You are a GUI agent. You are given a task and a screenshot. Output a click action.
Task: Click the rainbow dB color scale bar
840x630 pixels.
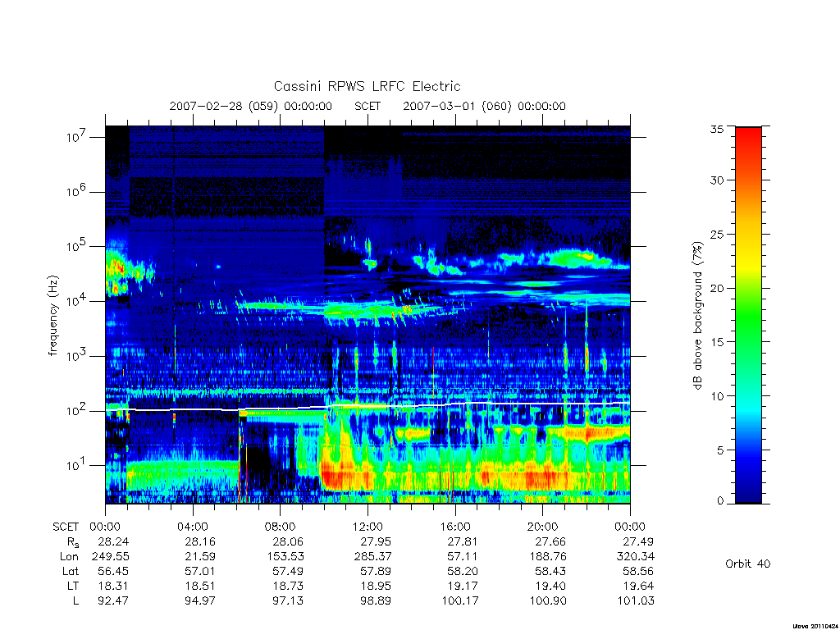(x=748, y=315)
